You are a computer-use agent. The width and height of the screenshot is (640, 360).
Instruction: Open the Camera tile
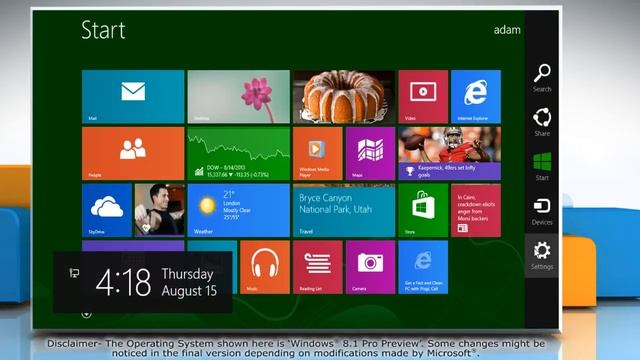[x=370, y=267]
